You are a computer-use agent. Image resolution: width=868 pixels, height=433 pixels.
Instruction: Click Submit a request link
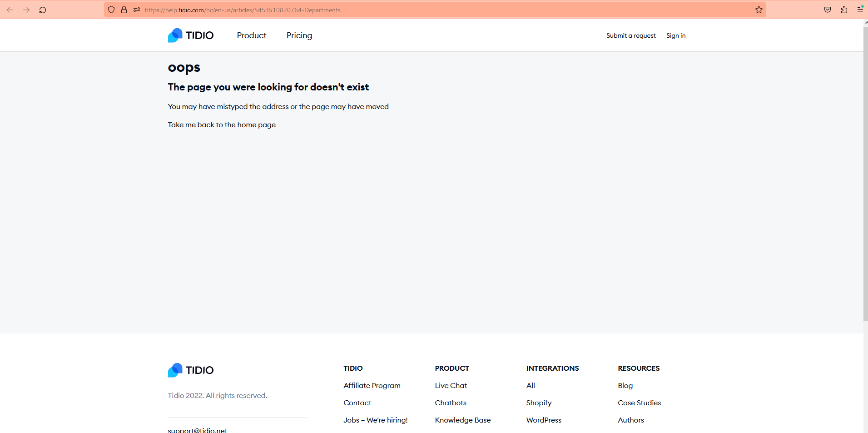pyautogui.click(x=631, y=35)
